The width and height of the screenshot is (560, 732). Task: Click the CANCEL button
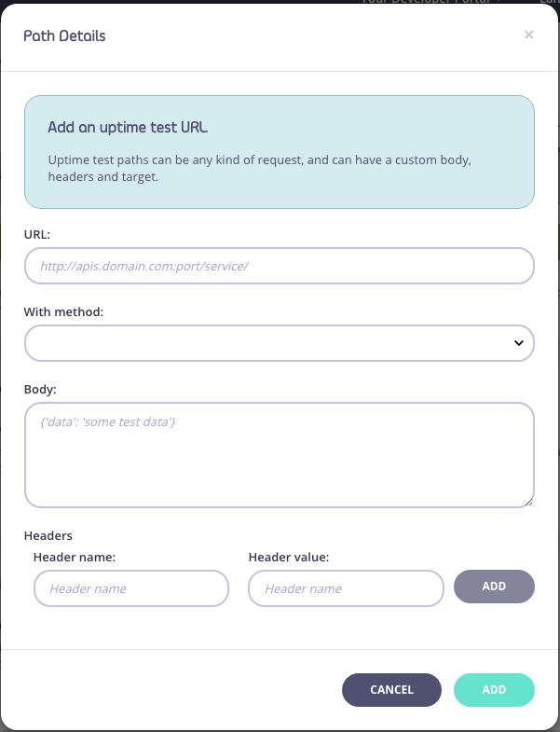click(391, 690)
